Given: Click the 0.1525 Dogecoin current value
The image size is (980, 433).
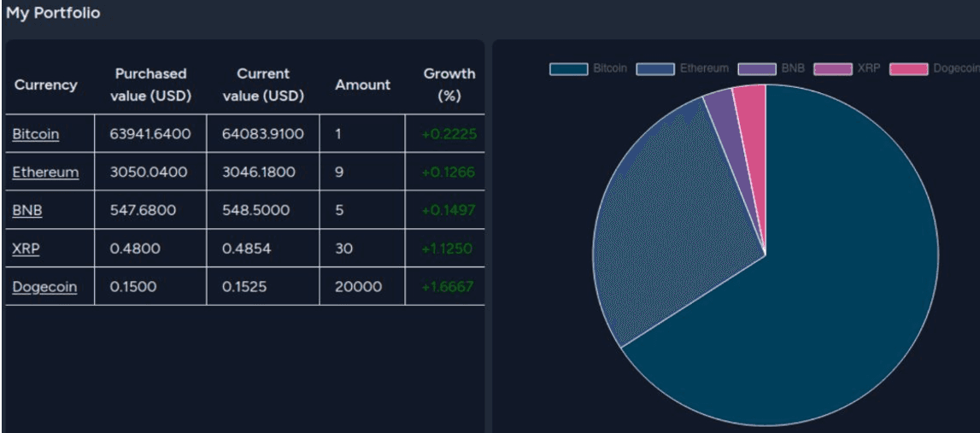Looking at the screenshot, I should click(x=244, y=287).
